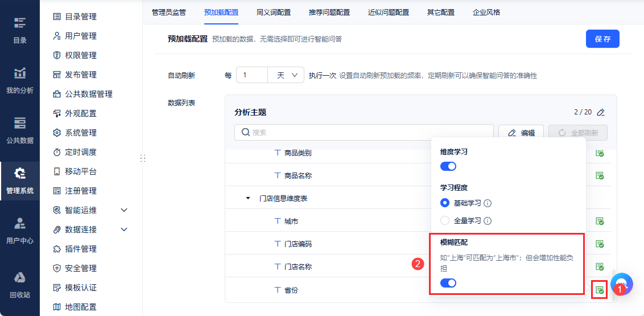The height and width of the screenshot is (316, 644).
Task: Collapse the 门店信息维度表 tree node
Action: (x=247, y=198)
